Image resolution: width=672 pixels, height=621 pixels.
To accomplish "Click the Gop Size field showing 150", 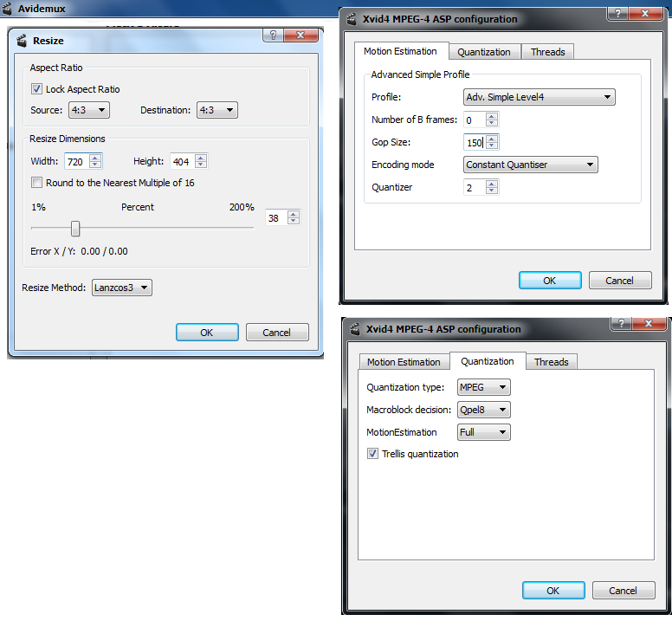I will pyautogui.click(x=475, y=142).
